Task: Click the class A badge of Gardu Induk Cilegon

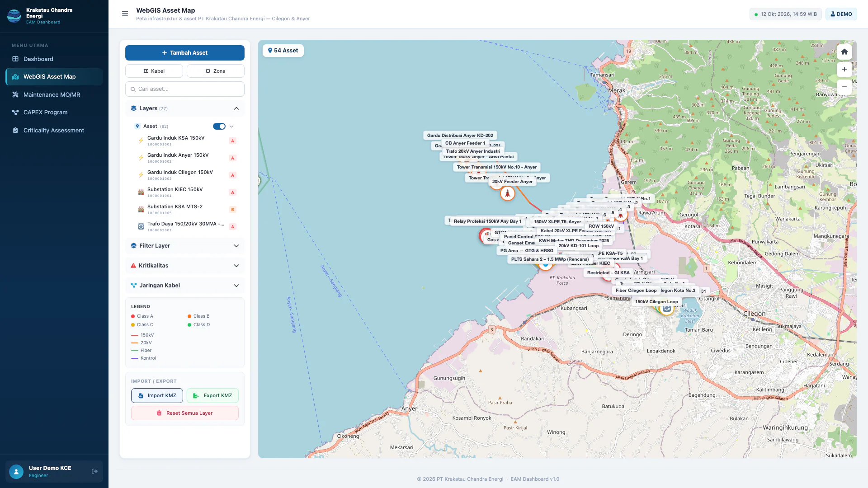Action: [x=232, y=175]
